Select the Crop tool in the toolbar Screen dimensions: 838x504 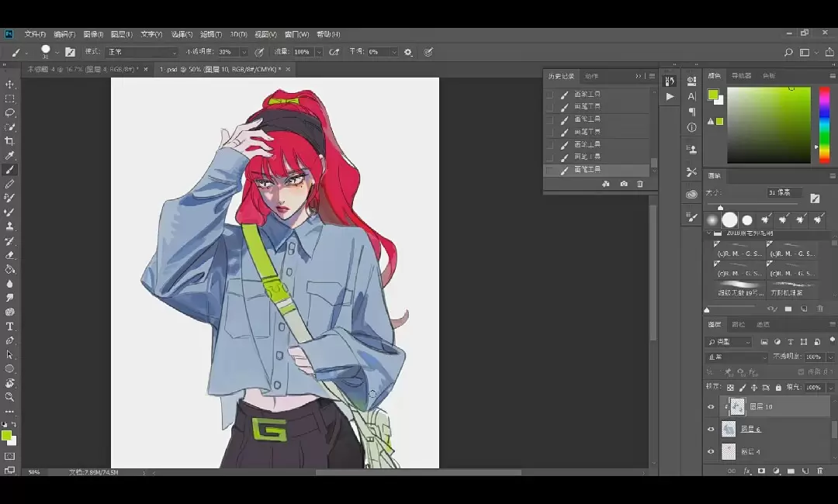pyautogui.click(x=10, y=141)
